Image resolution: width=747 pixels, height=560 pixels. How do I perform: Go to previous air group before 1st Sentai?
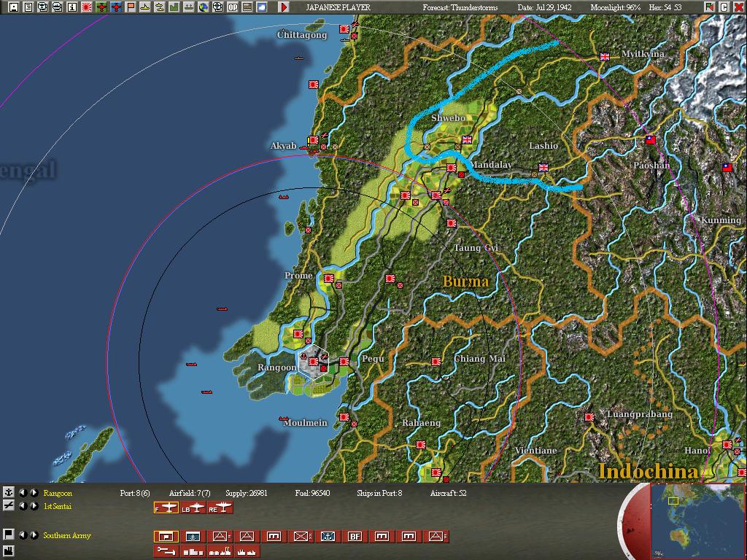[x=23, y=506]
